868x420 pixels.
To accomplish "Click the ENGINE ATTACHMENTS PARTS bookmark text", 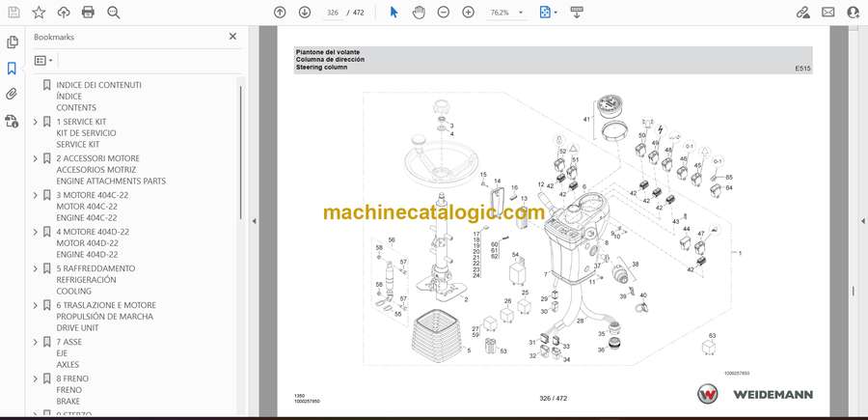I will tap(111, 182).
